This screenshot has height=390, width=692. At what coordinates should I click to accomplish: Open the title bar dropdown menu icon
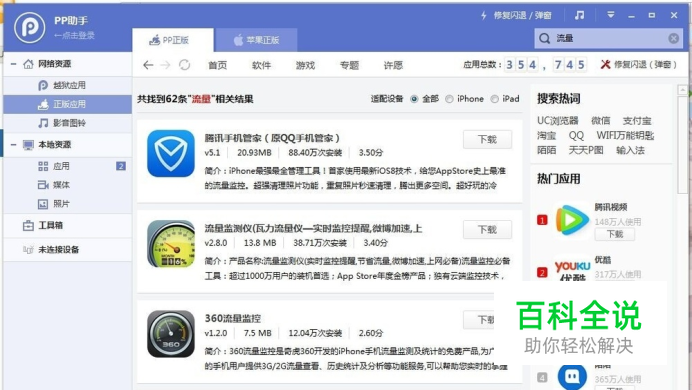click(611, 15)
